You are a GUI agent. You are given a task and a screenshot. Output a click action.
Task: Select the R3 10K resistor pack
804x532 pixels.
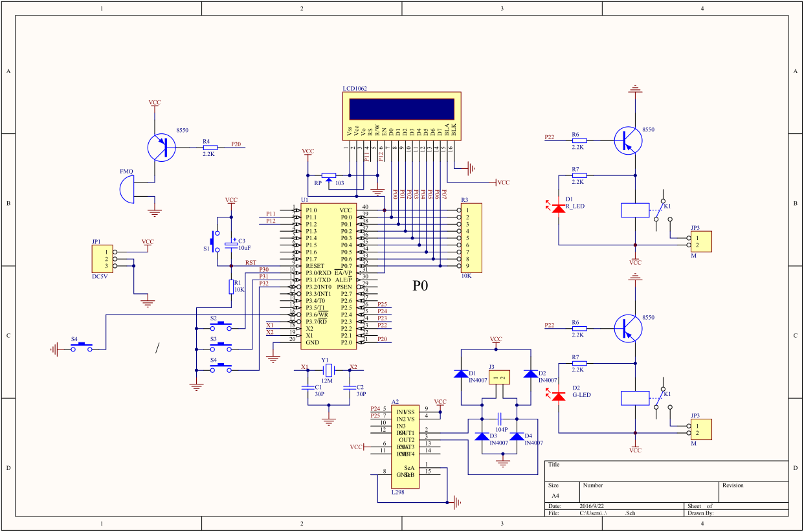pos(471,238)
